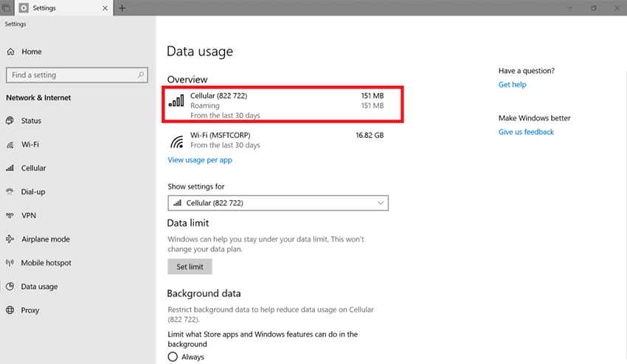
Task: Open the Wi-Fi settings page
Action: pos(30,144)
